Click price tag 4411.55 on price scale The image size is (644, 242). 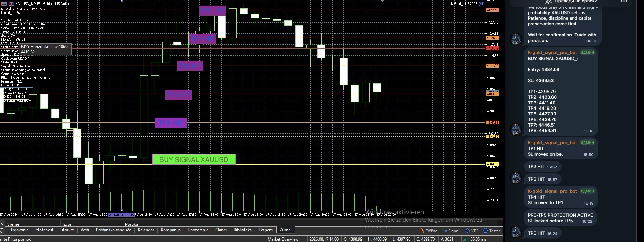click(493, 66)
